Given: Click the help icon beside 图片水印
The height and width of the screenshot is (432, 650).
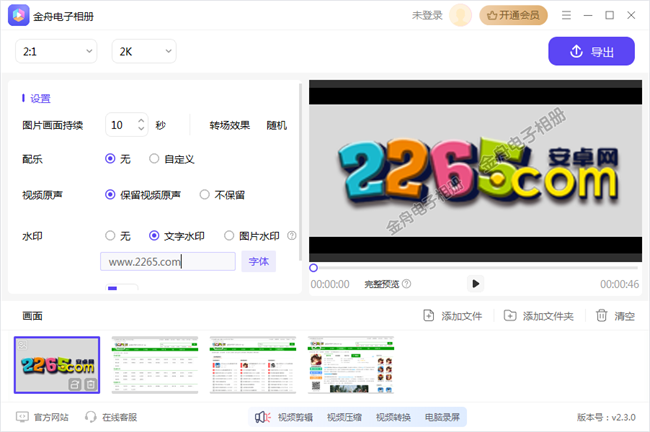Looking at the screenshot, I should click(x=292, y=236).
